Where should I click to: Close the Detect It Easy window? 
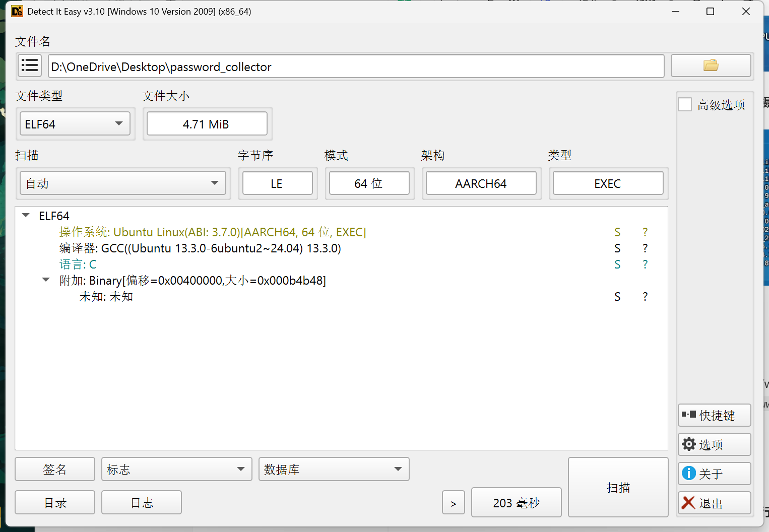click(x=746, y=11)
